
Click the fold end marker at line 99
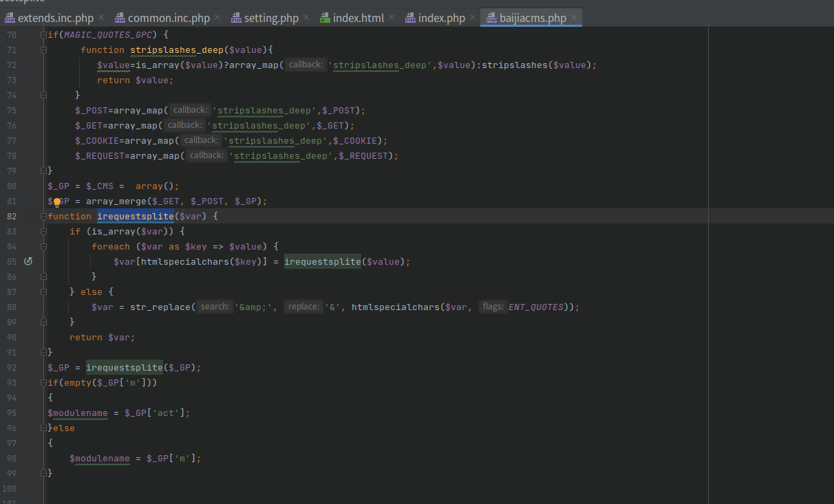[44, 473]
